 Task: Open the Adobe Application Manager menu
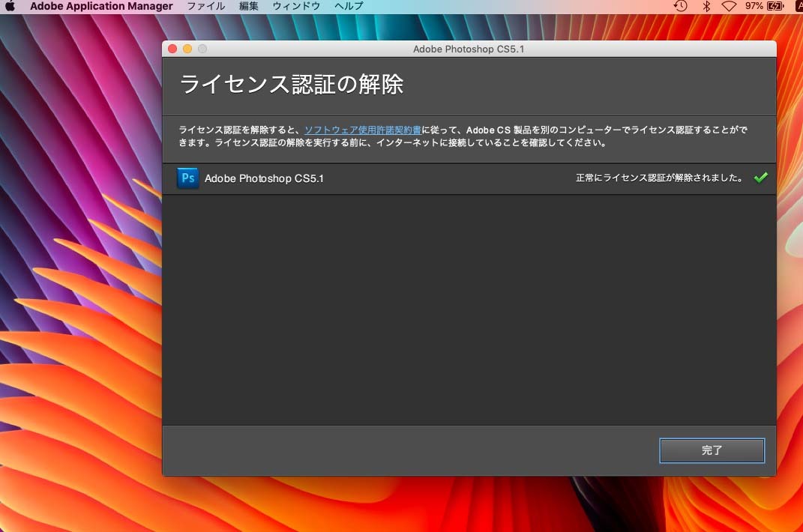101,6
